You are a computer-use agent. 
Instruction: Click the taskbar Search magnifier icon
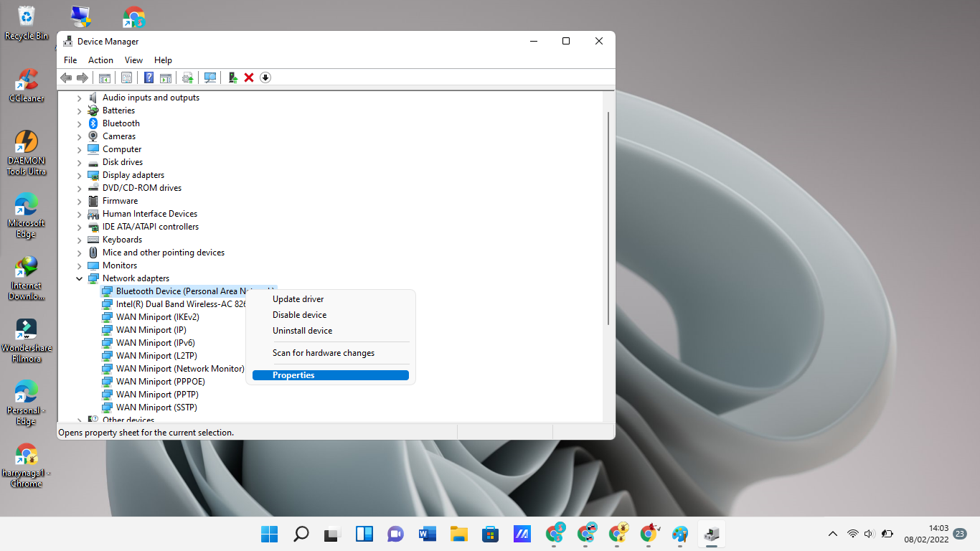(301, 534)
